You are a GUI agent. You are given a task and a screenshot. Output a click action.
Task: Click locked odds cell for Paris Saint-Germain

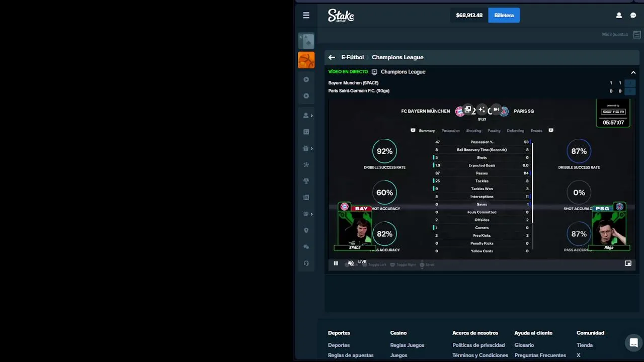click(x=630, y=91)
